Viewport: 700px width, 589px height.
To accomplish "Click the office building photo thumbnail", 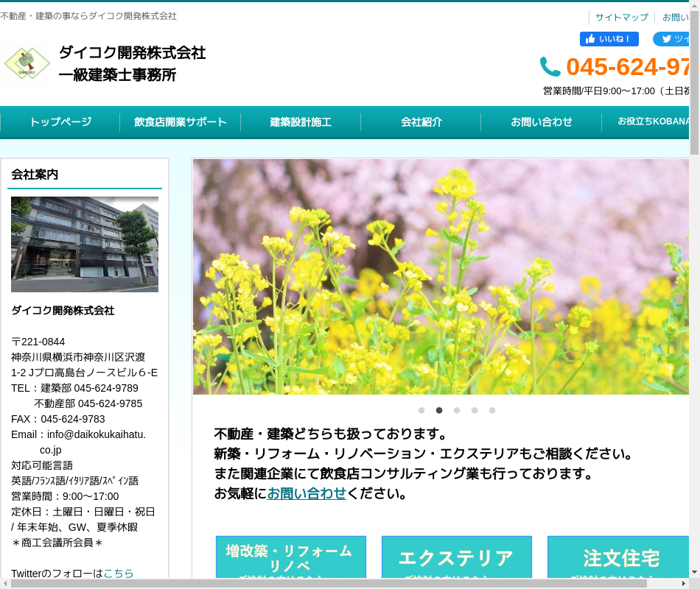I will pos(85,244).
